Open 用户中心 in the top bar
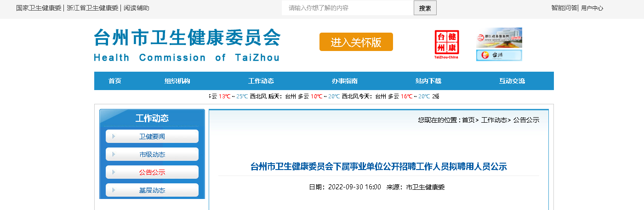This screenshot has width=644, height=210. pyautogui.click(x=592, y=8)
